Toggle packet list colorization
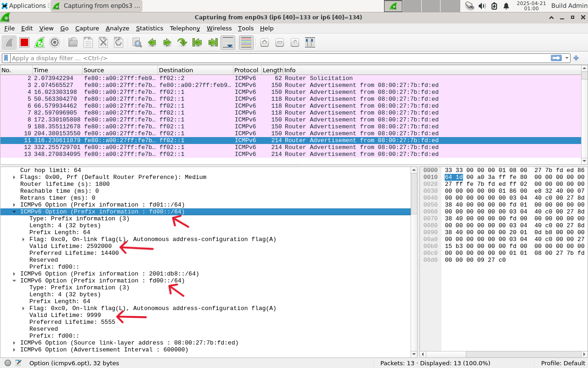588x368 pixels. 246,42
